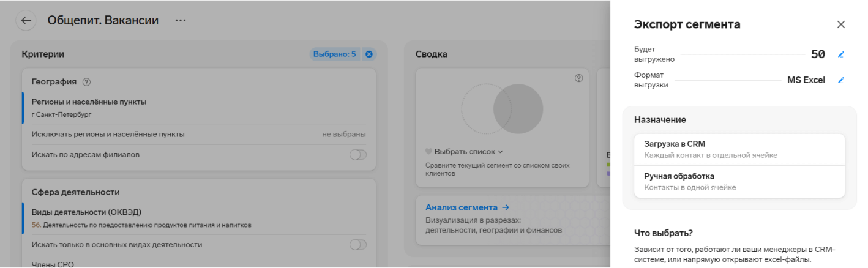Viewport: 868px width, 268px height.
Task: Expand the Выбрать список dropdown
Action: 464,152
